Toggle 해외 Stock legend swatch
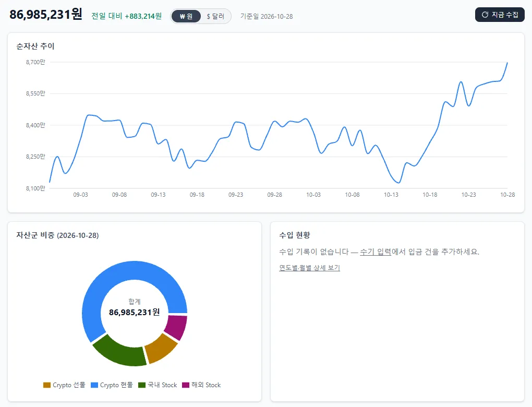The height and width of the screenshot is (407, 532). pos(186,385)
